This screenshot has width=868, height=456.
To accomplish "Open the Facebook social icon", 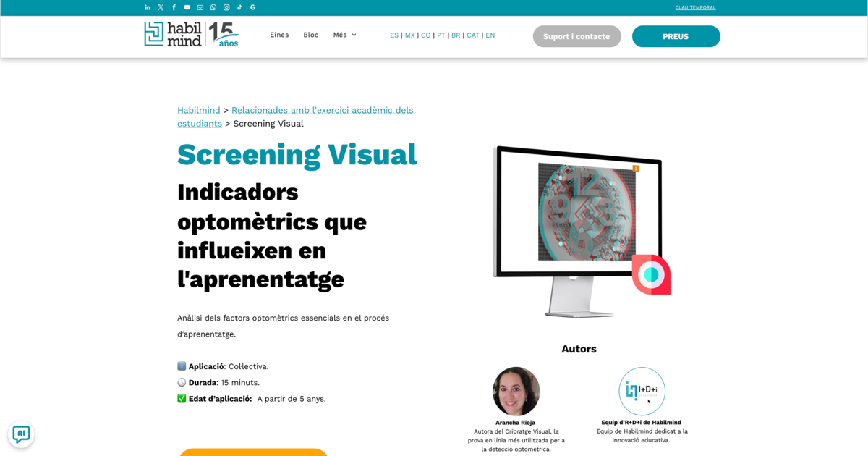I will pyautogui.click(x=174, y=7).
